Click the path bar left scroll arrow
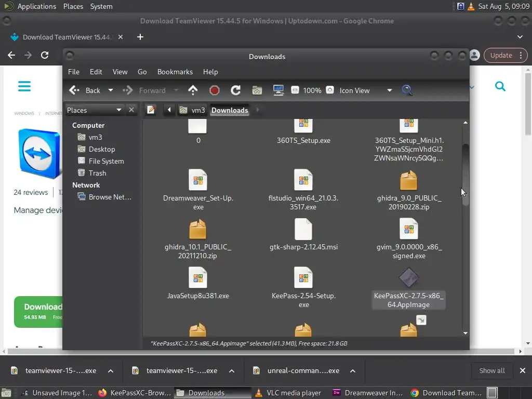The width and height of the screenshot is (532, 399). click(x=169, y=110)
